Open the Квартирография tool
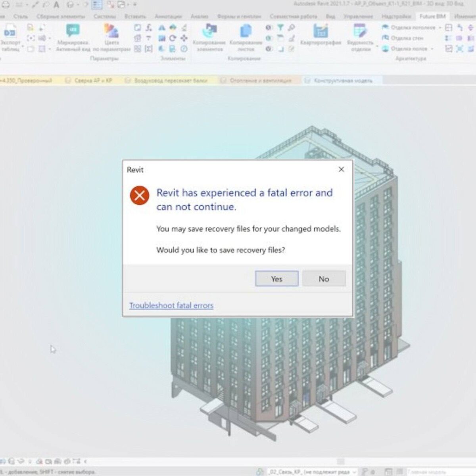Viewport: 476px width, 476px height. pyautogui.click(x=321, y=35)
